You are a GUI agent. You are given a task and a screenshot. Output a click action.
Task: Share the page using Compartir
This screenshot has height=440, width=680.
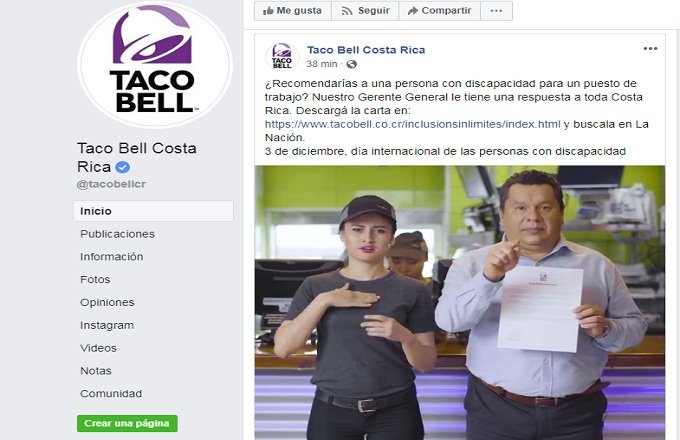(x=440, y=11)
